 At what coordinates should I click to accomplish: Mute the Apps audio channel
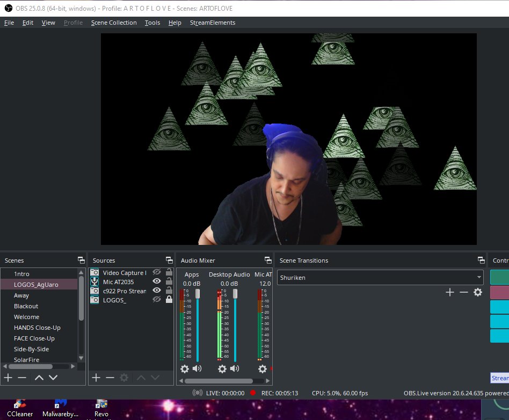point(197,368)
